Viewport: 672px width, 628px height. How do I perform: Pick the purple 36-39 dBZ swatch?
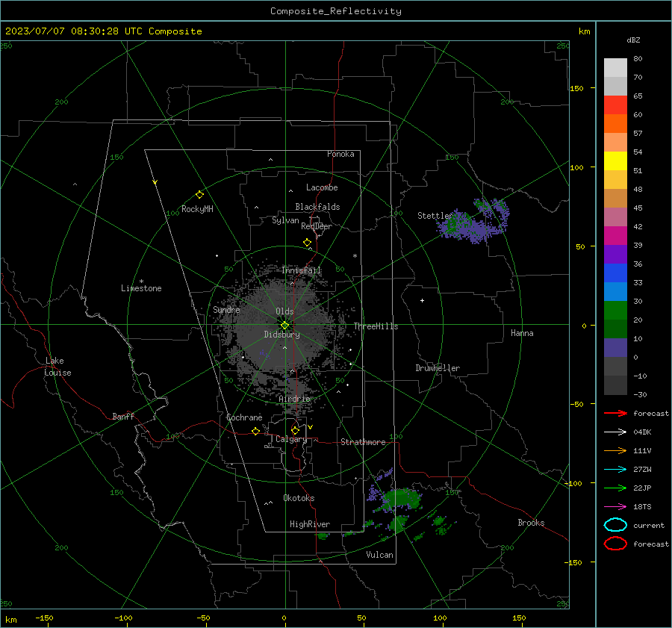pyautogui.click(x=615, y=255)
